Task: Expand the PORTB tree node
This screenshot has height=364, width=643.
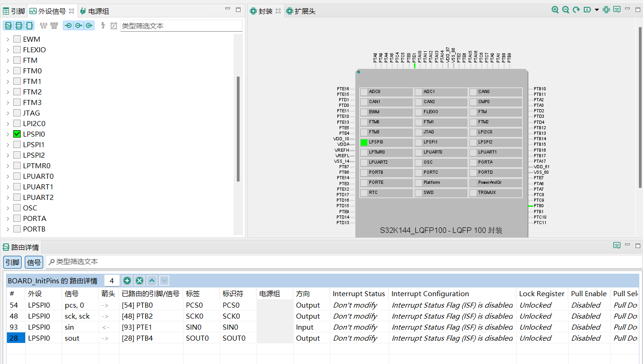Action: [7, 229]
